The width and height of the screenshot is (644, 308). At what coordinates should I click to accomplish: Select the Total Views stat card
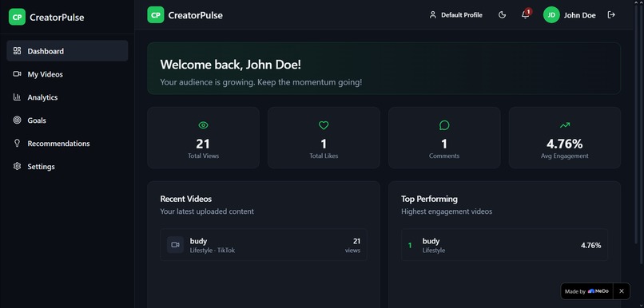coord(203,138)
